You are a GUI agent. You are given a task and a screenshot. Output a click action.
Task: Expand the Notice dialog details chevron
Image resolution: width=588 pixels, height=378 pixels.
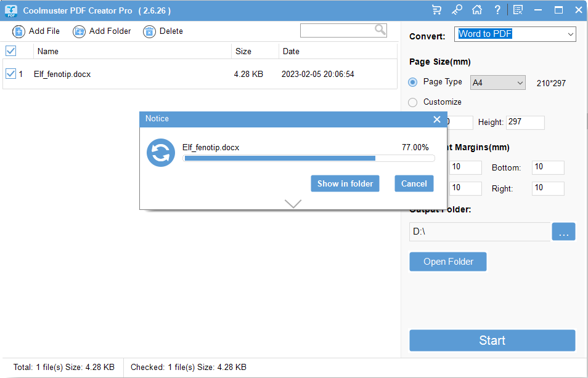293,203
